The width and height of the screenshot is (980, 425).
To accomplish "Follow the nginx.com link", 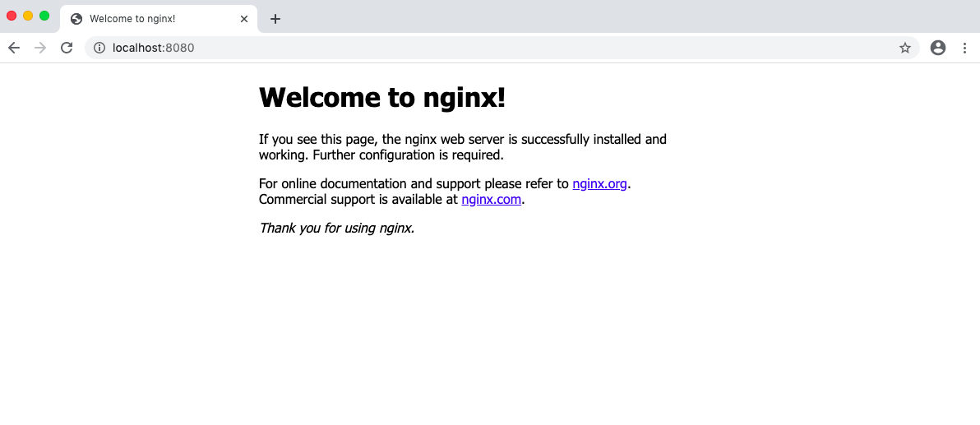I will pos(492,200).
